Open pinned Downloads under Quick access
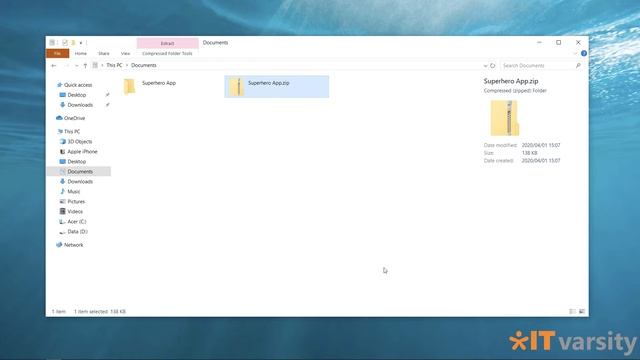The height and width of the screenshot is (360, 640). pos(80,105)
